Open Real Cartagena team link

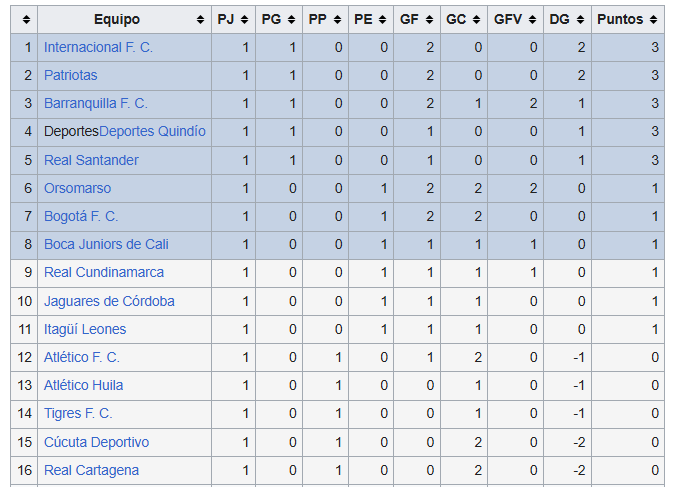pyautogui.click(x=91, y=470)
